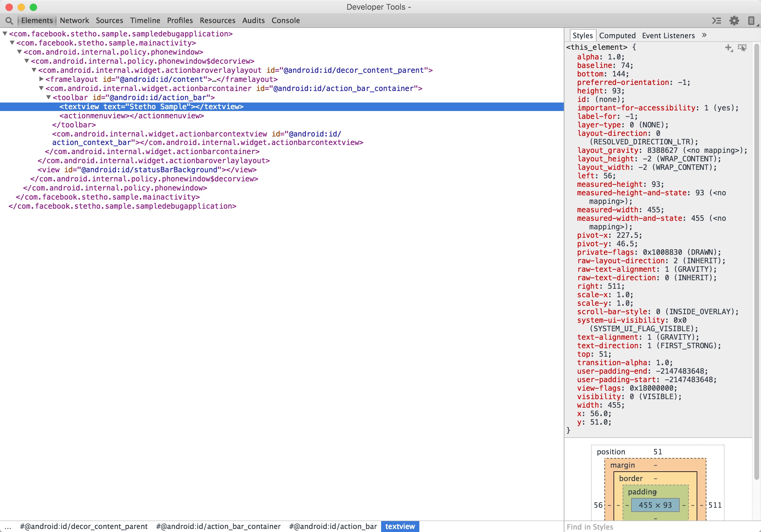
Task: Click breadcrumb ellipsis at bottom left
Action: point(8,526)
